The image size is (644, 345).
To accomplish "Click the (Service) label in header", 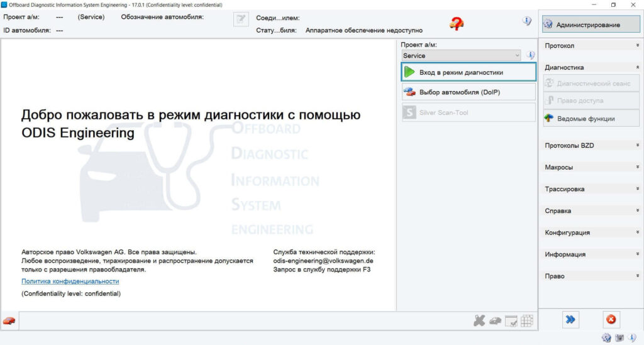I will (91, 17).
